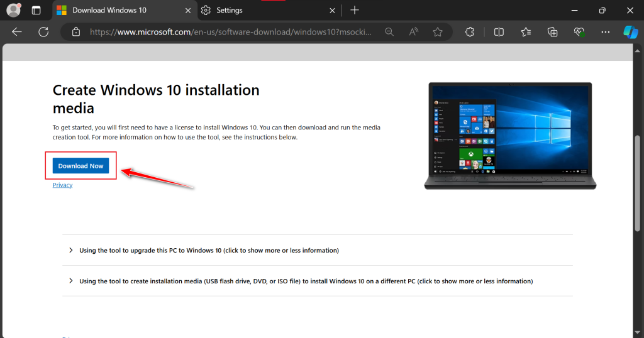Open the browser profile avatar
Screen dimensions: 644x338
tap(14, 10)
